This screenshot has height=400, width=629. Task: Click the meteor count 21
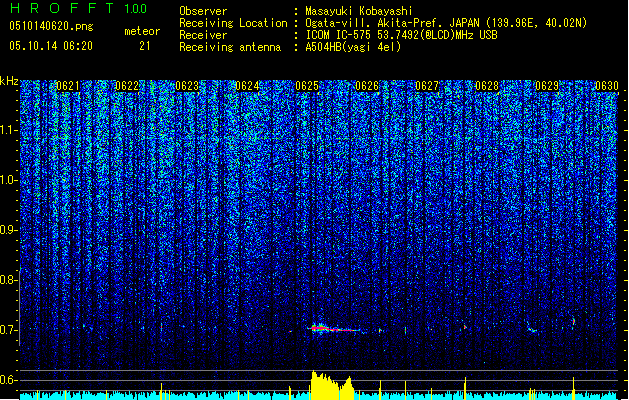[145, 46]
